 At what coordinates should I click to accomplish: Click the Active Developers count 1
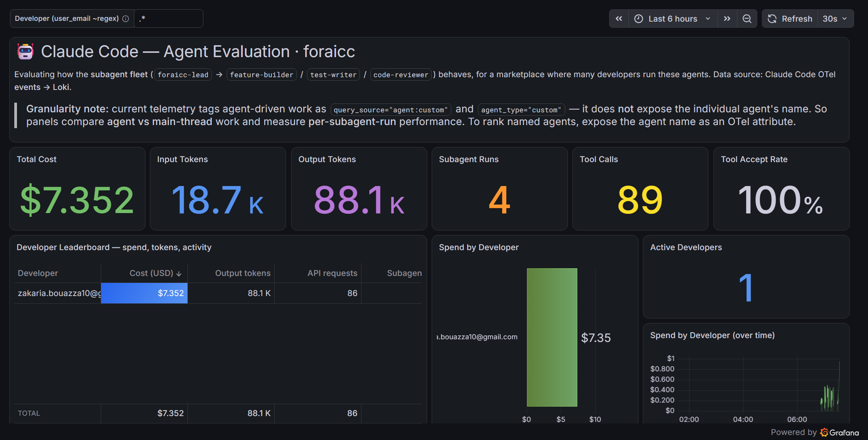tap(746, 287)
